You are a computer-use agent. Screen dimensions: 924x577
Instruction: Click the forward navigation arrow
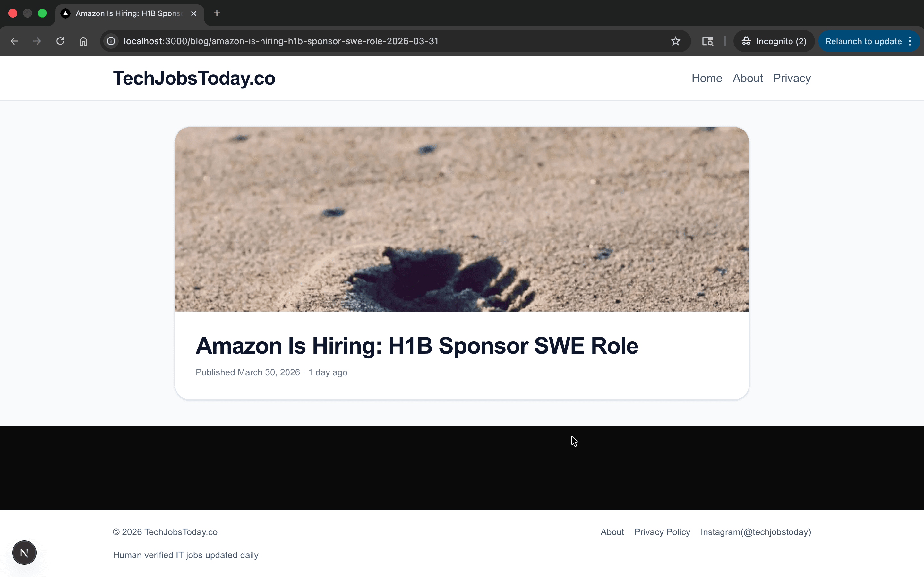pos(37,41)
